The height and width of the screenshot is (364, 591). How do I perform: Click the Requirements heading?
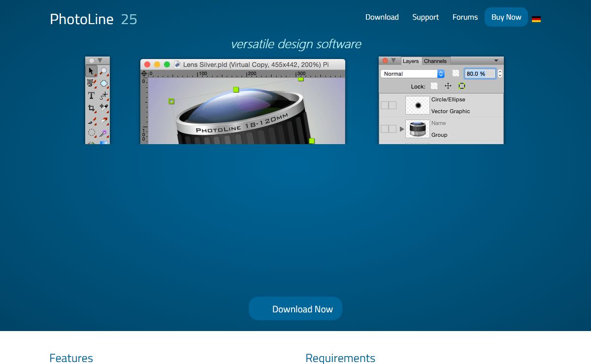[x=340, y=358]
